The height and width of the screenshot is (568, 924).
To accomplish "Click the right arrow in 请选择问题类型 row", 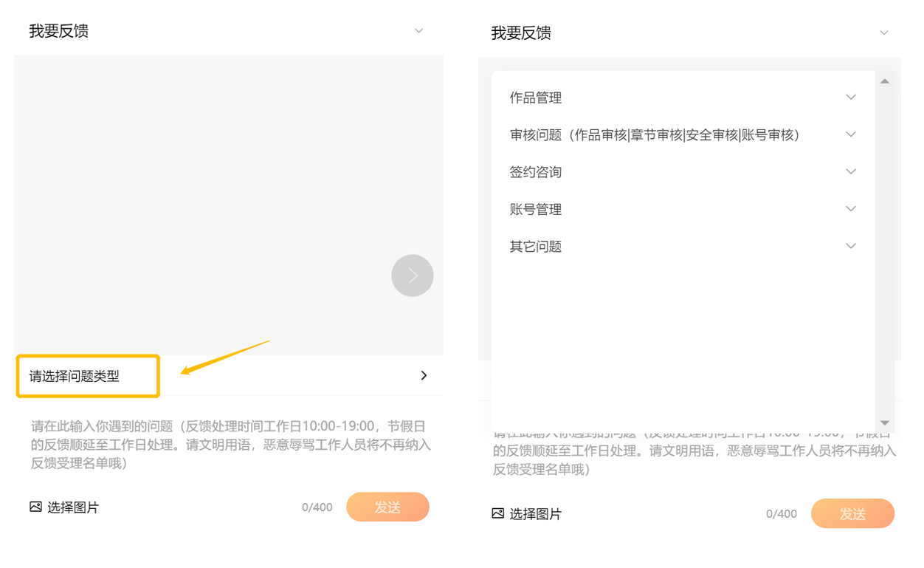I will [424, 375].
